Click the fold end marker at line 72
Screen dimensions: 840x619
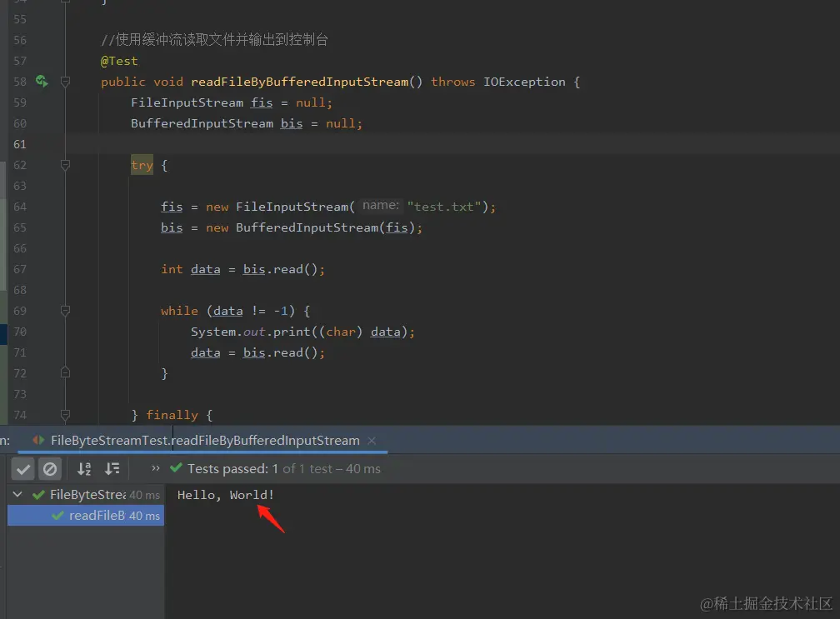pyautogui.click(x=65, y=372)
